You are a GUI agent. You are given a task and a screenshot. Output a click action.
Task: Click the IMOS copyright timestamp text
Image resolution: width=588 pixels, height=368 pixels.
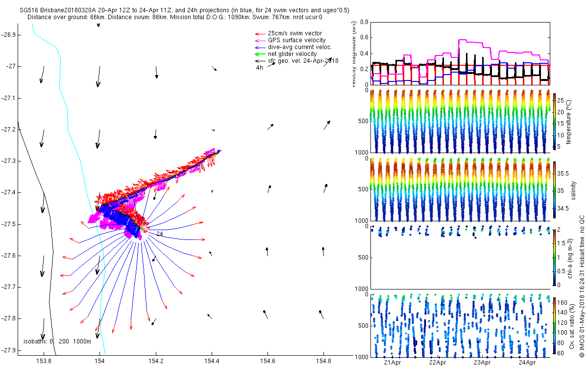[x=582, y=287]
